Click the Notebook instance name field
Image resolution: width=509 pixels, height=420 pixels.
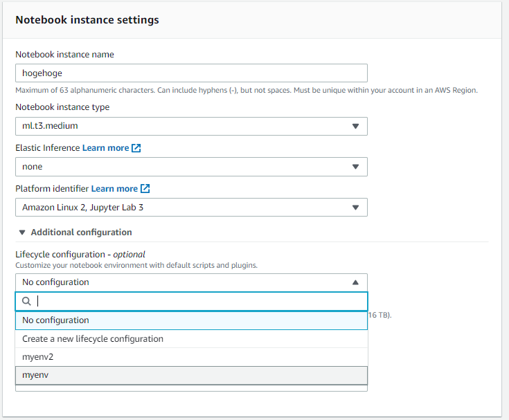[x=191, y=73]
